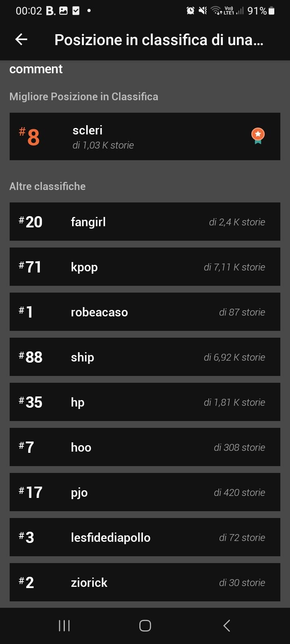Tap the alarm icon in status bar
Screen dimensions: 290x644
click(191, 11)
